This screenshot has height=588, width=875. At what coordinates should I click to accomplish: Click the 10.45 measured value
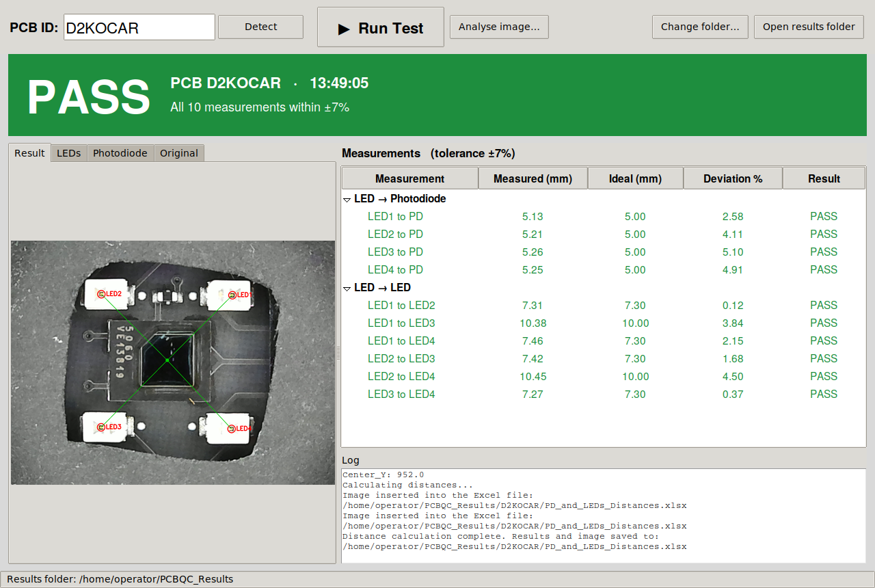pos(533,377)
